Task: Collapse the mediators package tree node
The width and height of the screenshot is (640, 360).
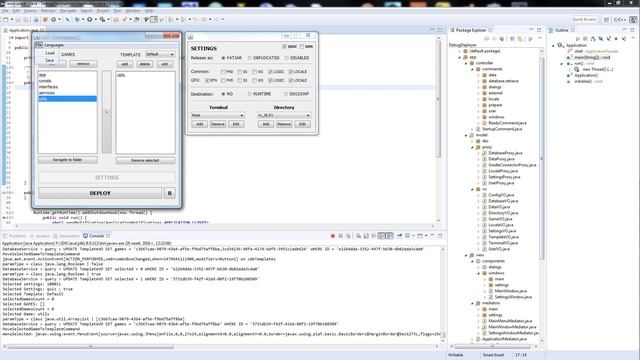Action: pos(473,303)
